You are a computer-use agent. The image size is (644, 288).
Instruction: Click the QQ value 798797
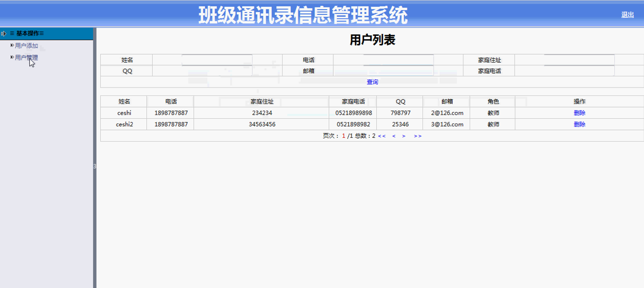click(x=400, y=113)
